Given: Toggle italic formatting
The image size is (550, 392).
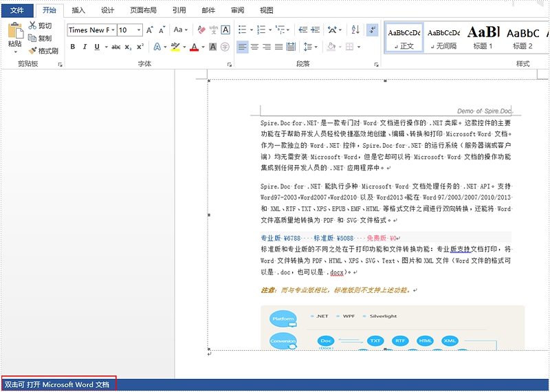Looking at the screenshot, I should pyautogui.click(x=85, y=47).
